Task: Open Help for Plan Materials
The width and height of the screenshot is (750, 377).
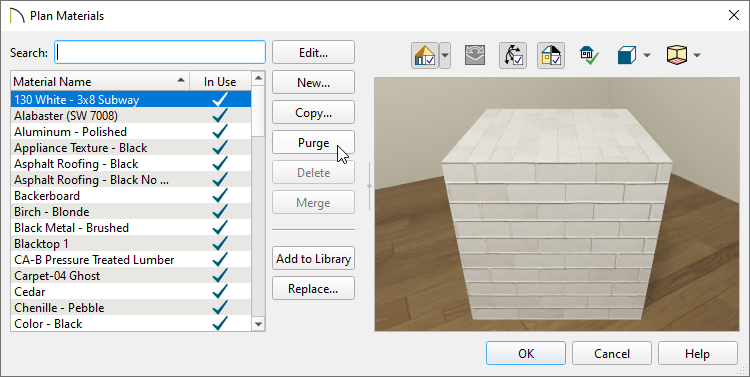Action: coord(697,353)
